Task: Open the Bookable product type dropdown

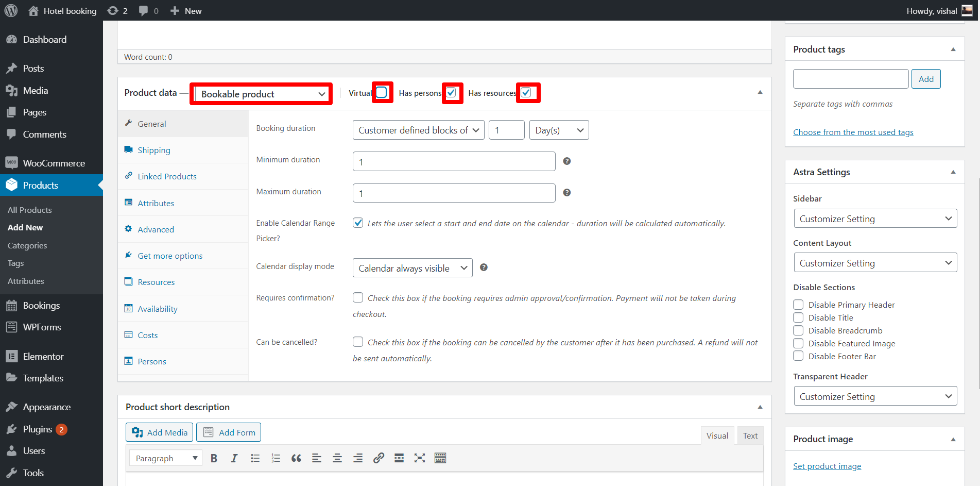Action: pyautogui.click(x=263, y=94)
